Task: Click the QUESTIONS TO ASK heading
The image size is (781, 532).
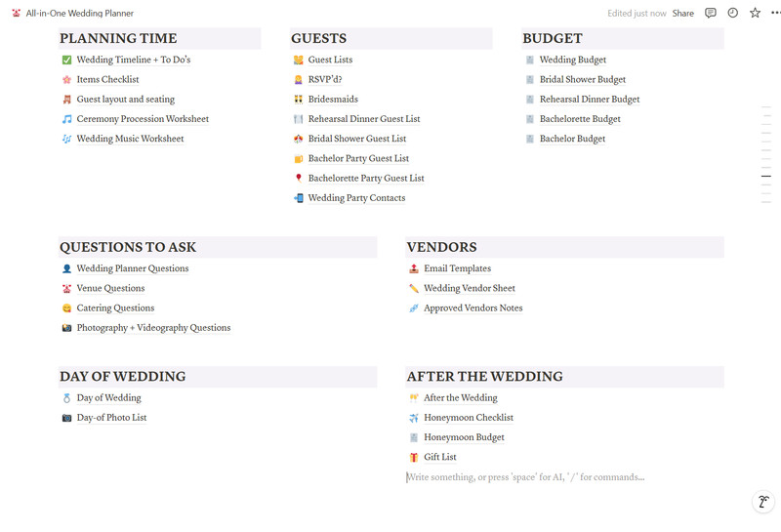Action: [x=128, y=247]
